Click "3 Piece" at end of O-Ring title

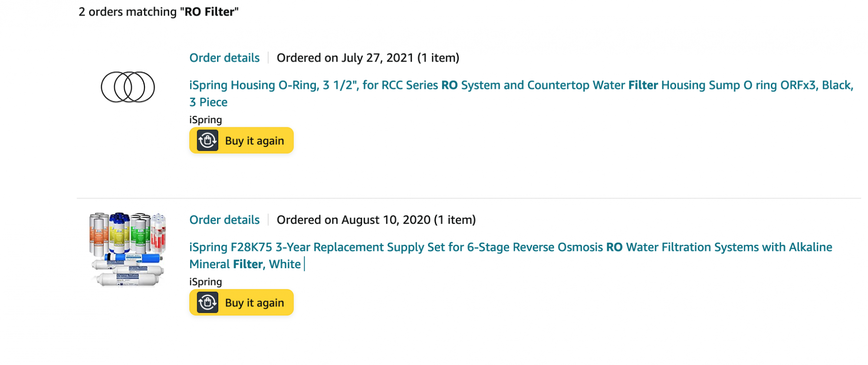point(208,102)
